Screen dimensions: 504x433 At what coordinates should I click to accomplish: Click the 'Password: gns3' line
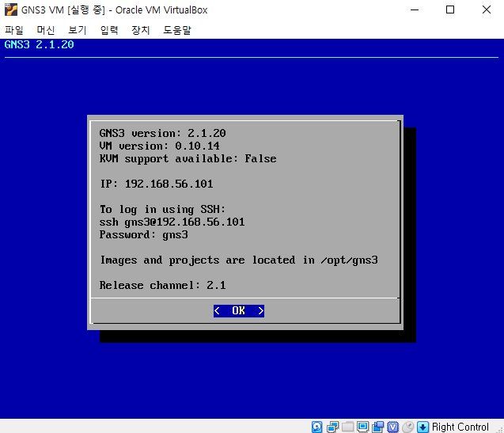click(144, 235)
